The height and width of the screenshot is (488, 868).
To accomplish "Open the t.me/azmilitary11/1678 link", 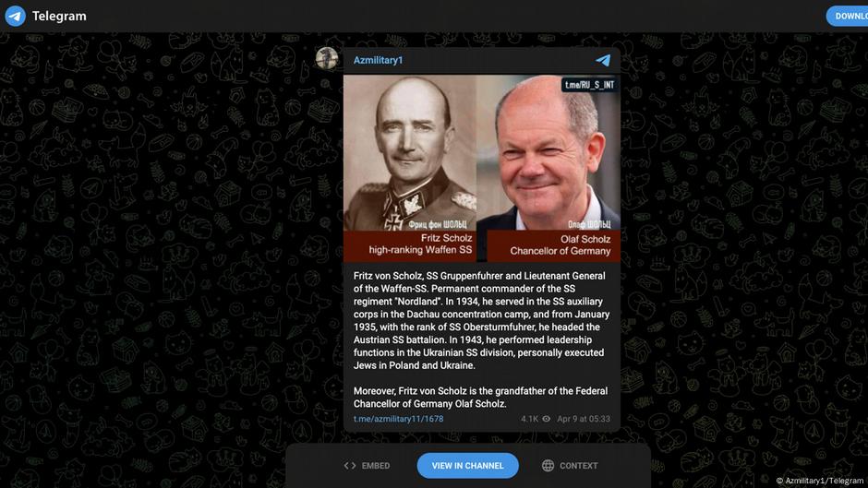I will [x=399, y=419].
